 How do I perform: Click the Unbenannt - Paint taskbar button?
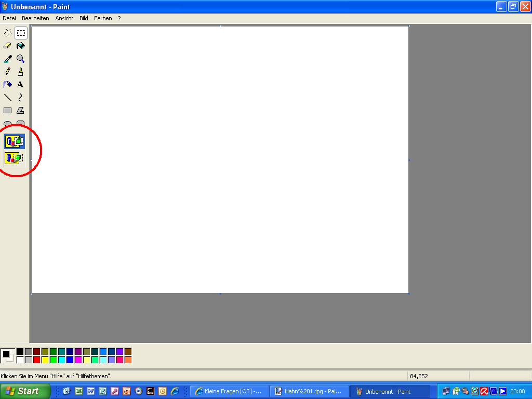coord(390,392)
